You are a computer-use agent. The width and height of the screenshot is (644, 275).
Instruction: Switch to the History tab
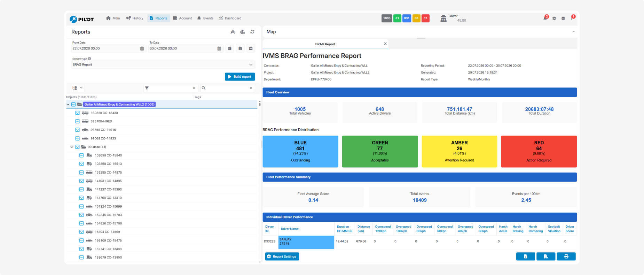point(134,18)
